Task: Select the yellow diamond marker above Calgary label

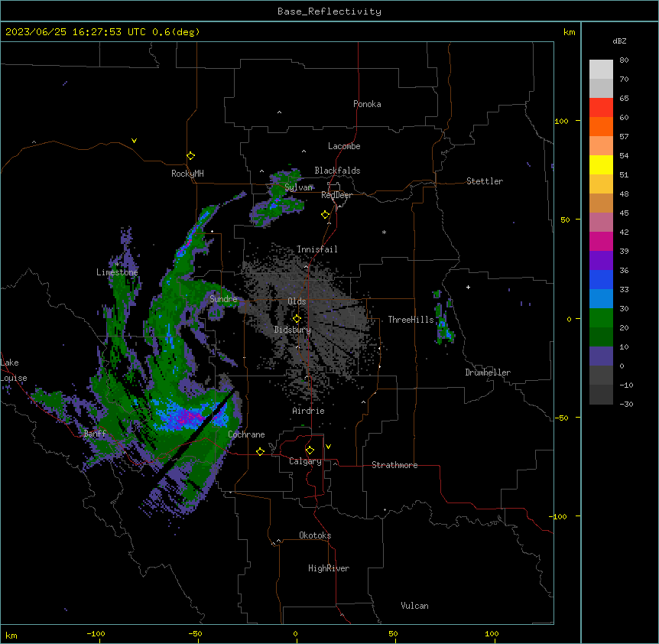Action: pos(310,450)
